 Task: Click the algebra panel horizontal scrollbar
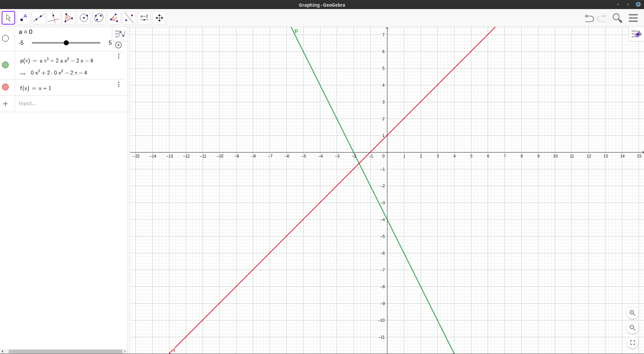65,351
